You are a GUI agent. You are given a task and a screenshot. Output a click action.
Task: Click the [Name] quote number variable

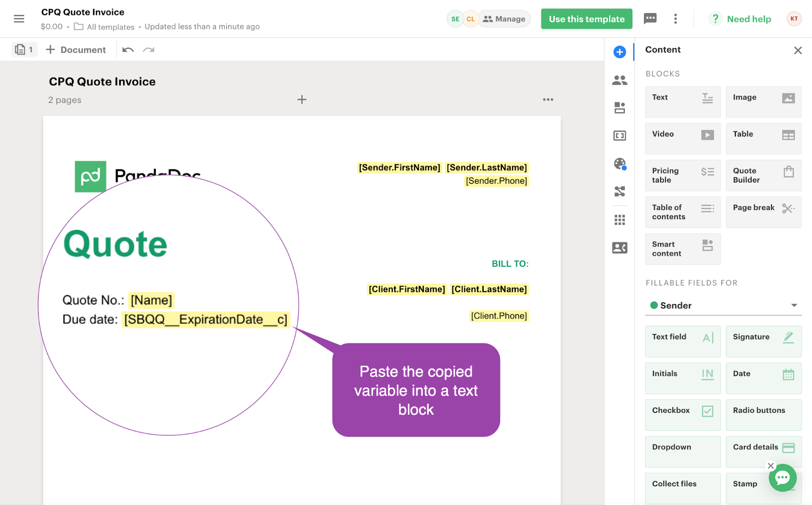[151, 300]
